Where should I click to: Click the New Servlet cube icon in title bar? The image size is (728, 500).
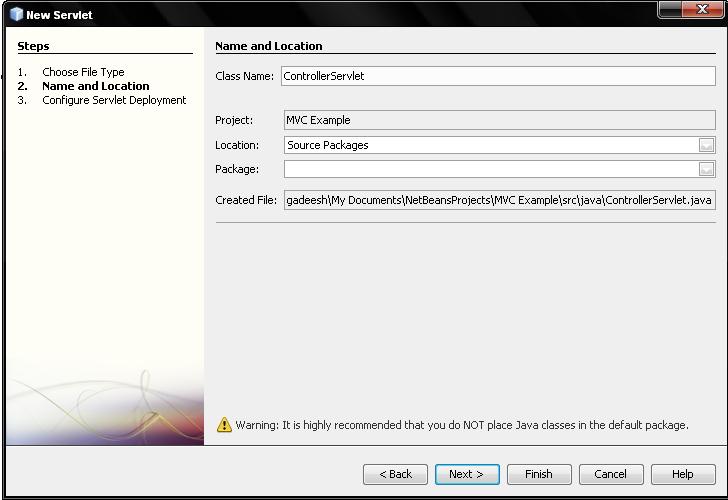(x=16, y=14)
